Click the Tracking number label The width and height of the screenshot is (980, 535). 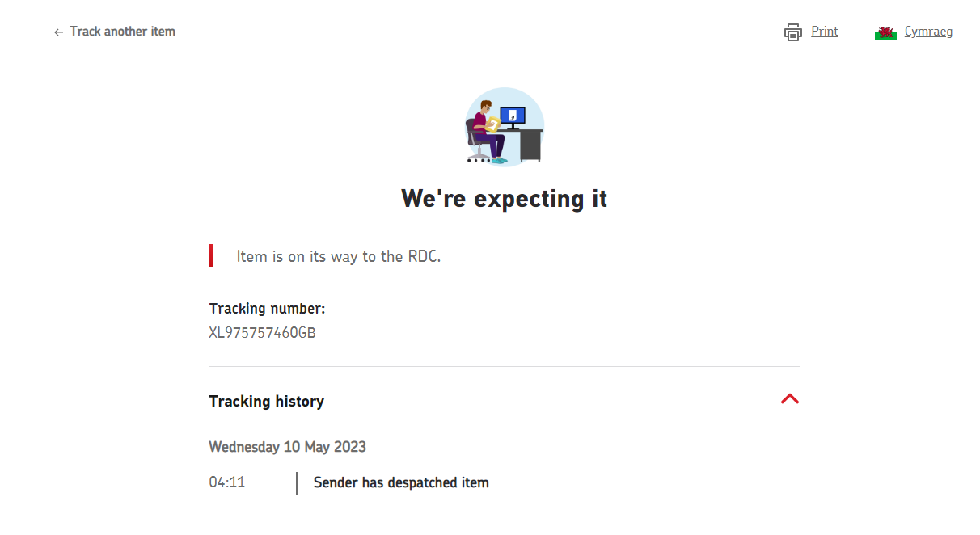pos(267,309)
